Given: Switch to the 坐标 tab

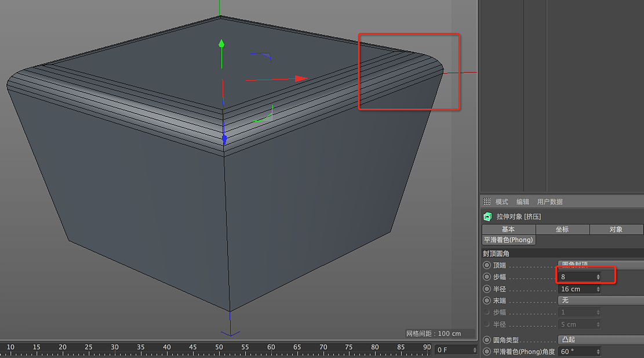Looking at the screenshot, I should pyautogui.click(x=562, y=229).
